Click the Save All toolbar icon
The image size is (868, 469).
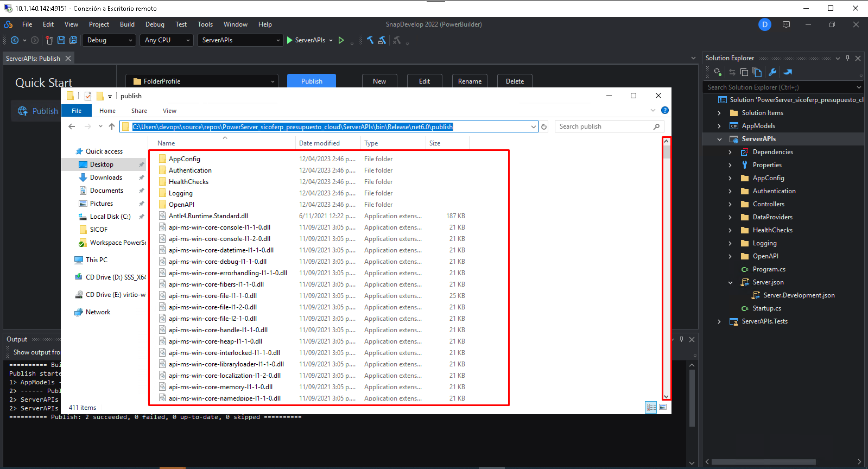73,40
